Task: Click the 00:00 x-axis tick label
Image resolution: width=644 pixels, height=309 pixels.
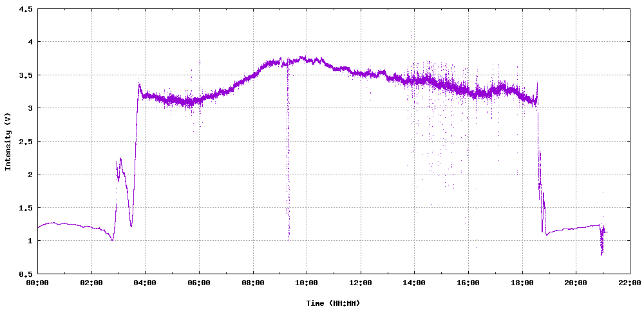Action: [x=38, y=283]
